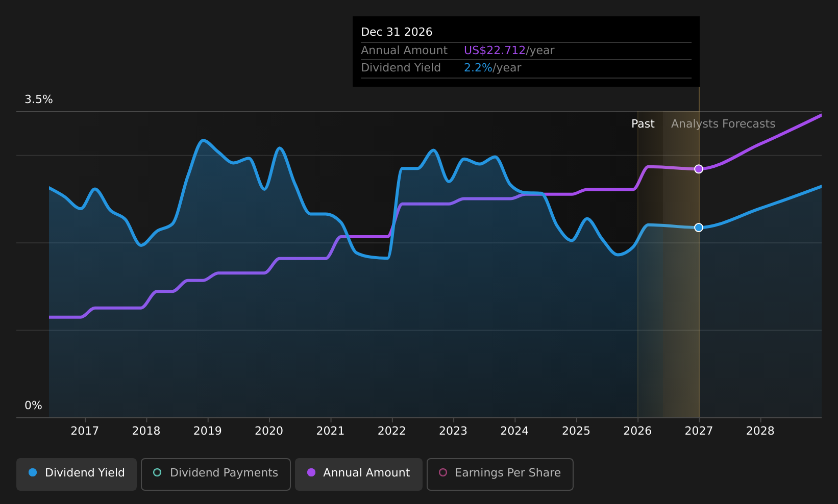This screenshot has height=504, width=838.
Task: Click the blue Dividend Yield marker at 2027
Action: click(x=699, y=228)
